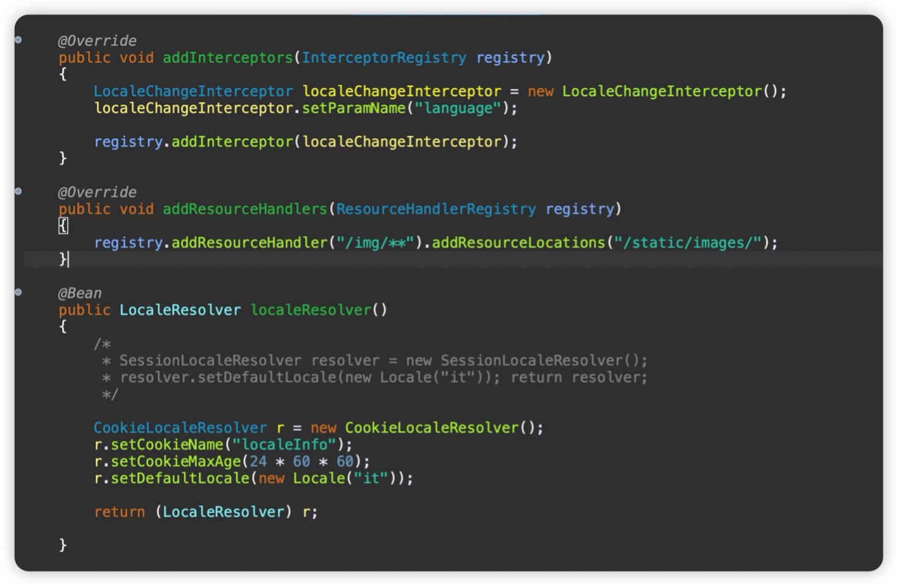Screen dimensions: 899x588
Task: Click the InterceptorRegistry parameter type
Action: 384,58
